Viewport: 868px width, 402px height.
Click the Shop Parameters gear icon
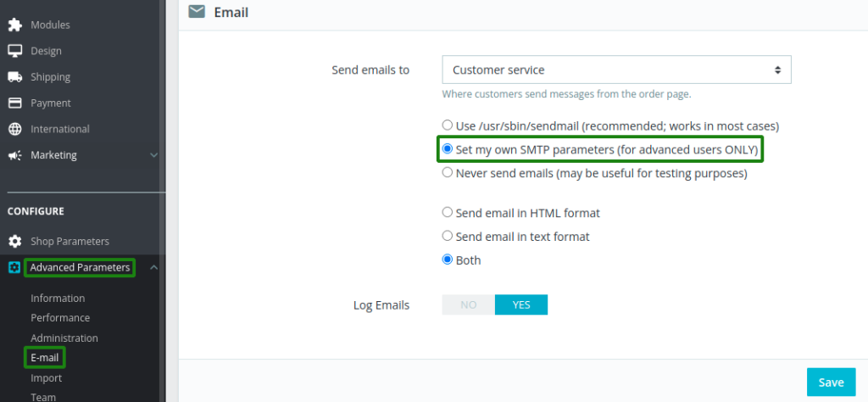click(x=15, y=242)
